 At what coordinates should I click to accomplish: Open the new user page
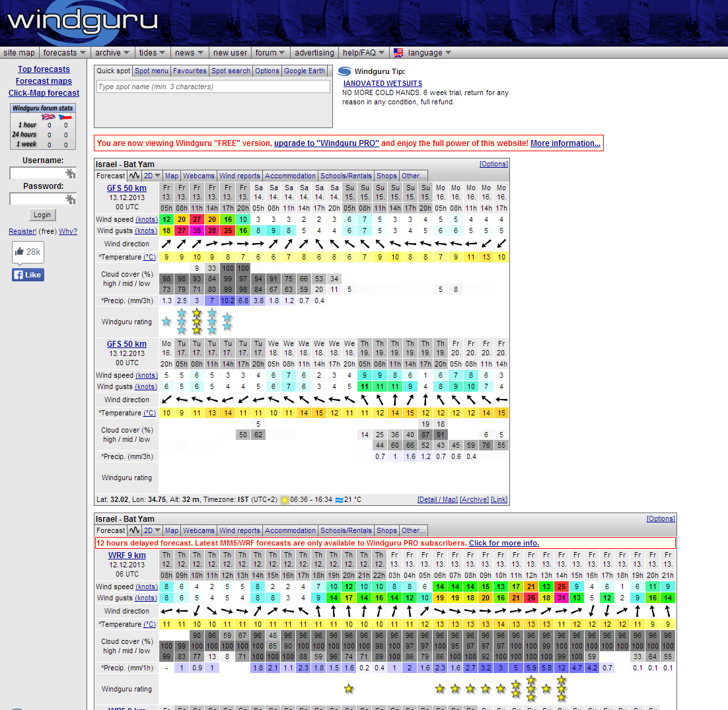pyautogui.click(x=230, y=53)
